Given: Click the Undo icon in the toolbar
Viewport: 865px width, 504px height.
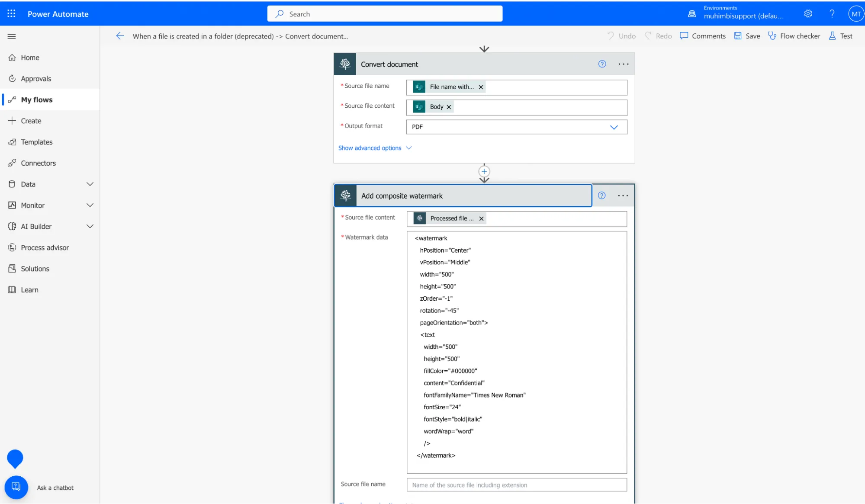Looking at the screenshot, I should (x=611, y=36).
